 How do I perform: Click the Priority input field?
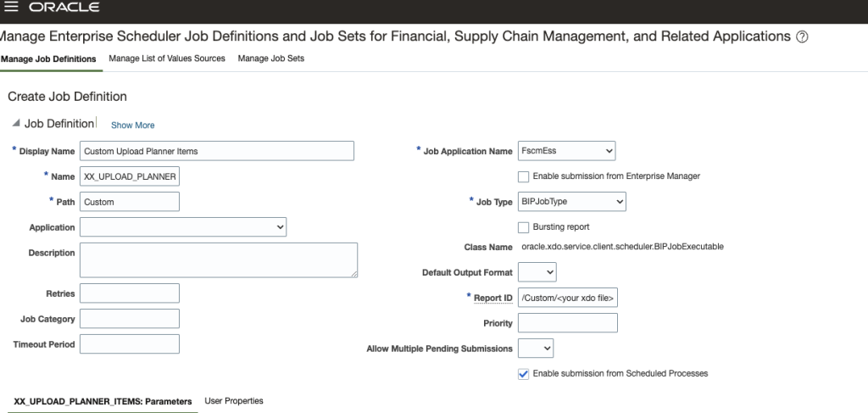567,323
